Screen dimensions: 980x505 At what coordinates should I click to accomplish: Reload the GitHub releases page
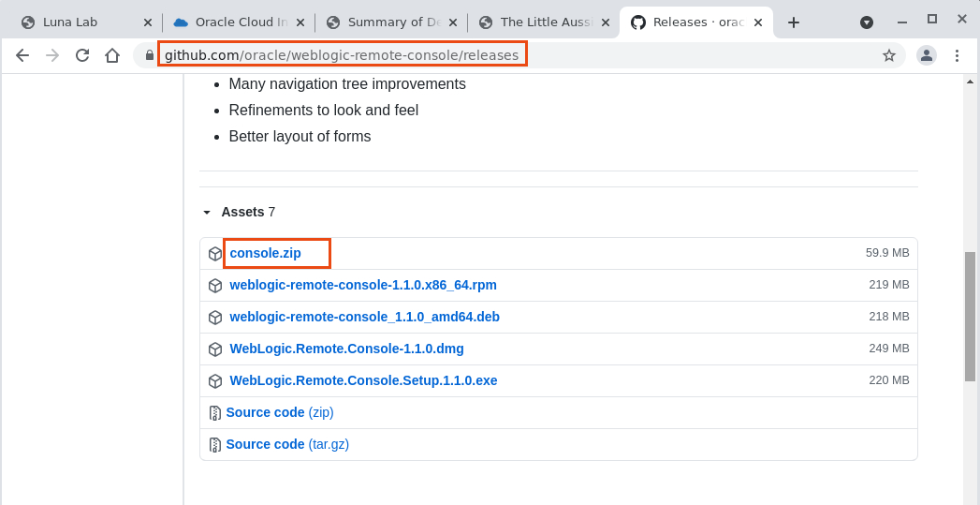(81, 55)
